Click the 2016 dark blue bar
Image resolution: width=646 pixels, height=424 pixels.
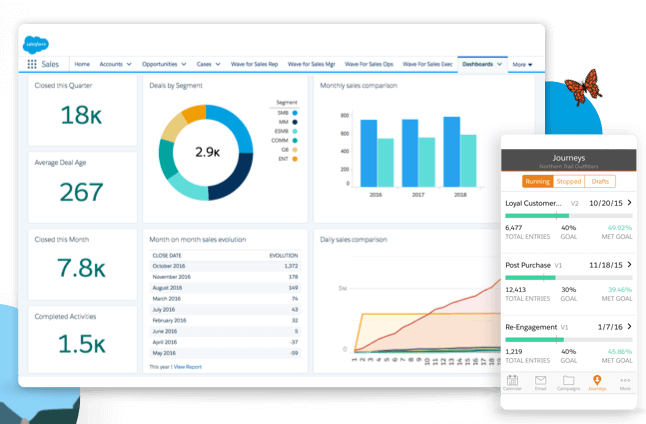369,153
